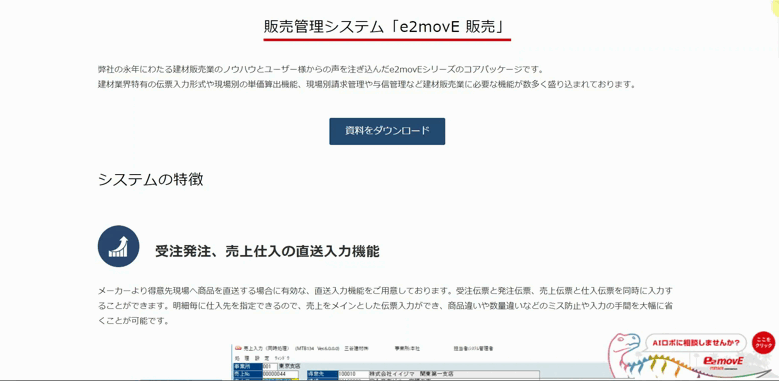Click the 資料をダウンロード button
This screenshot has width=779, height=381.
(387, 131)
